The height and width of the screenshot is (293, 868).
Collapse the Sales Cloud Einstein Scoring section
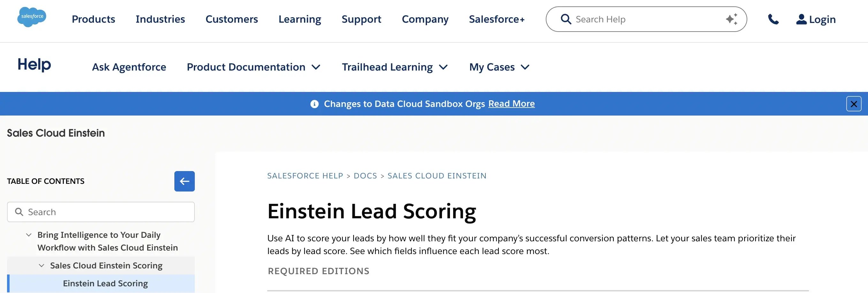(42, 266)
